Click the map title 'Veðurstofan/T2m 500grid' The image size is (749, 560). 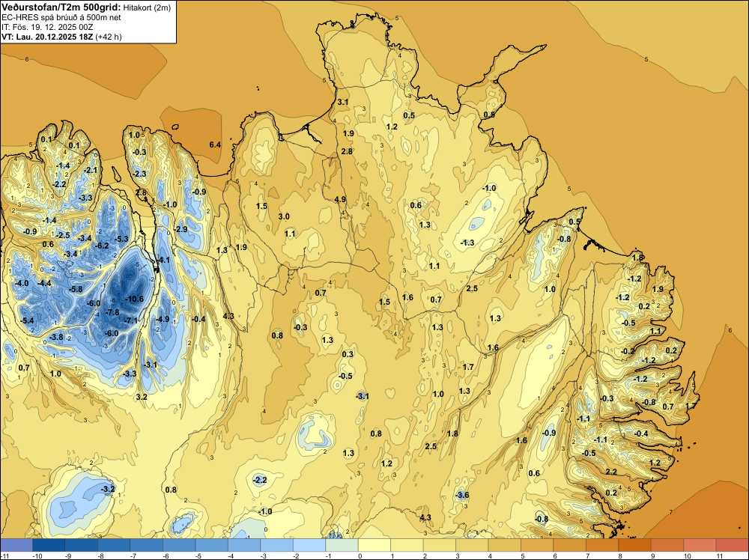coord(61,7)
